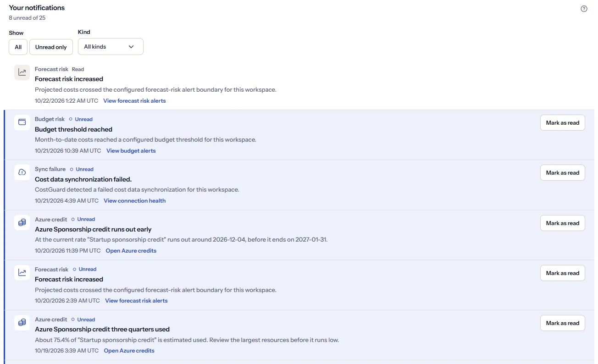Mark Azure credit runs out early as read

point(563,223)
